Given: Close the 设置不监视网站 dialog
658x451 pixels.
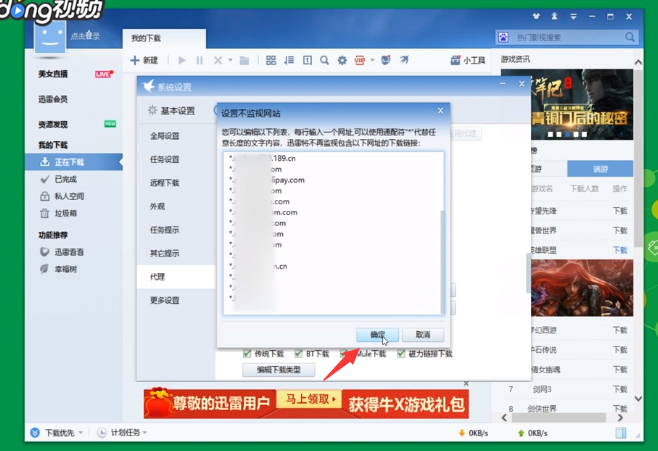Looking at the screenshot, I should click(440, 111).
